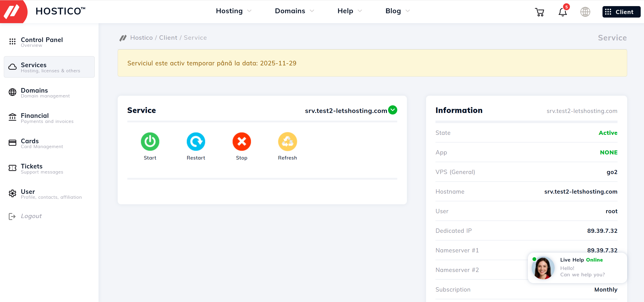This screenshot has height=302, width=644.
Task: Click the Hostname value srv.test2-letshosting.com
Action: 581,192
